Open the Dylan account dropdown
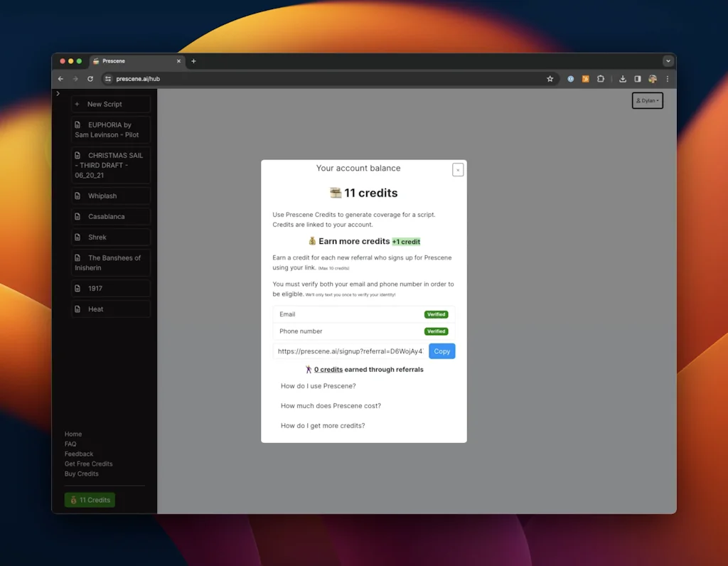Viewport: 728px width, 566px height. click(646, 100)
